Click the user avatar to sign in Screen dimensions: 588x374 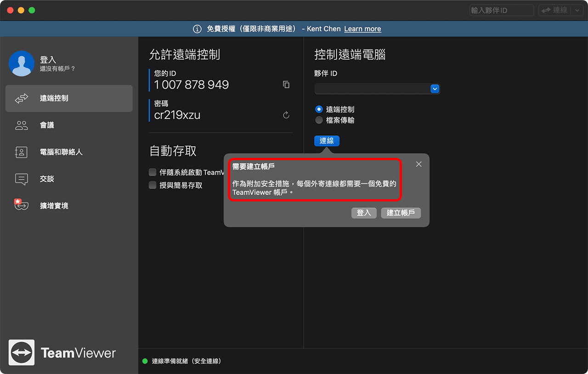click(21, 63)
